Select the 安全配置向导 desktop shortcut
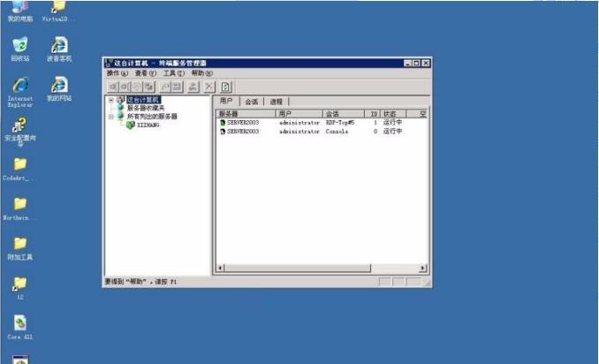The width and height of the screenshot is (599, 364). (19, 132)
